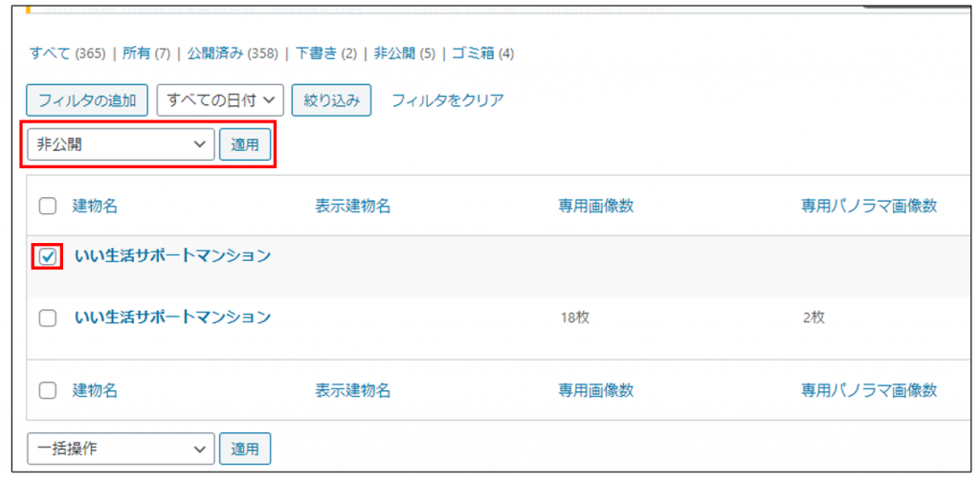The image size is (980, 483).
Task: Click the top 適用 button
Action: pos(245,145)
